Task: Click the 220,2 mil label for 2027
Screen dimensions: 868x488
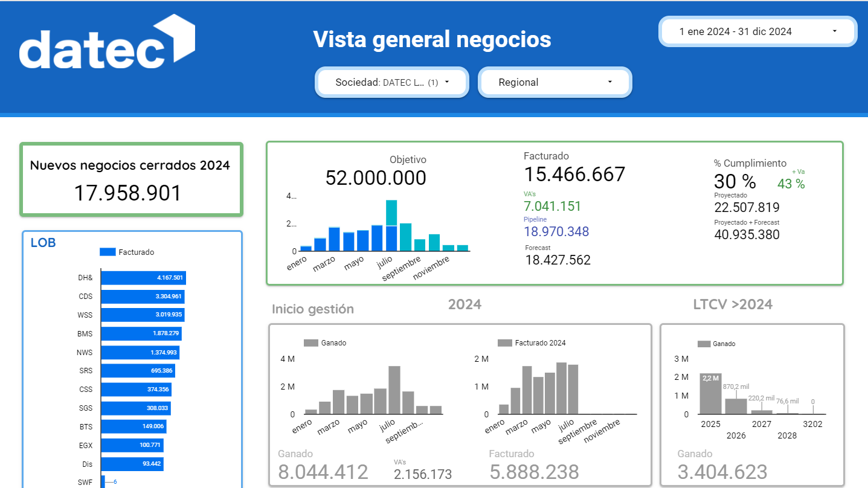Action: click(x=760, y=399)
